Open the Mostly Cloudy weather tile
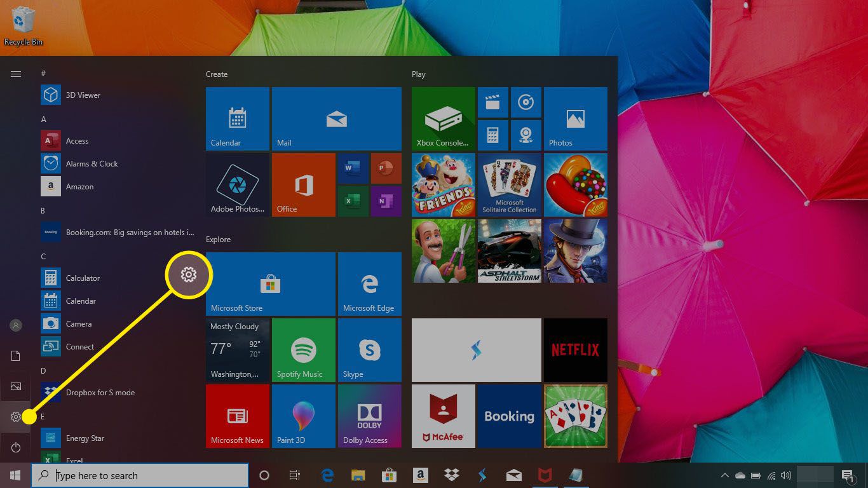 point(237,349)
